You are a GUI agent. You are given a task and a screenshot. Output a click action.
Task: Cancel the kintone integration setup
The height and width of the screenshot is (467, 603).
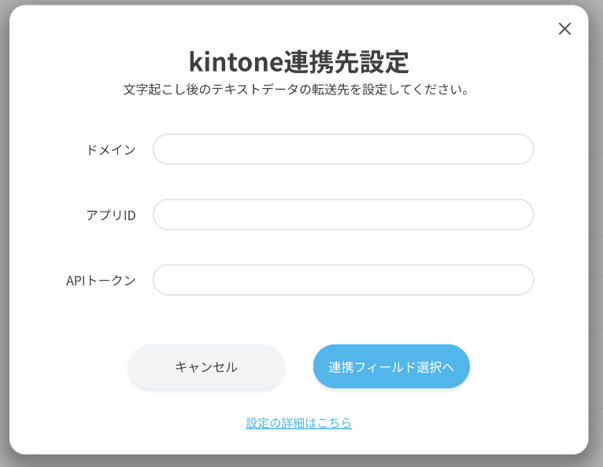206,366
